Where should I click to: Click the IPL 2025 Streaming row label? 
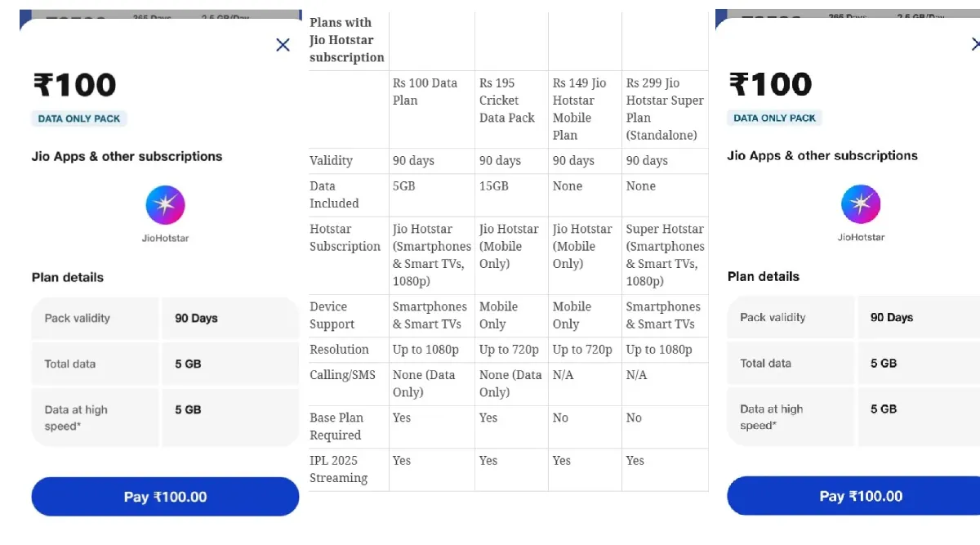tap(338, 469)
